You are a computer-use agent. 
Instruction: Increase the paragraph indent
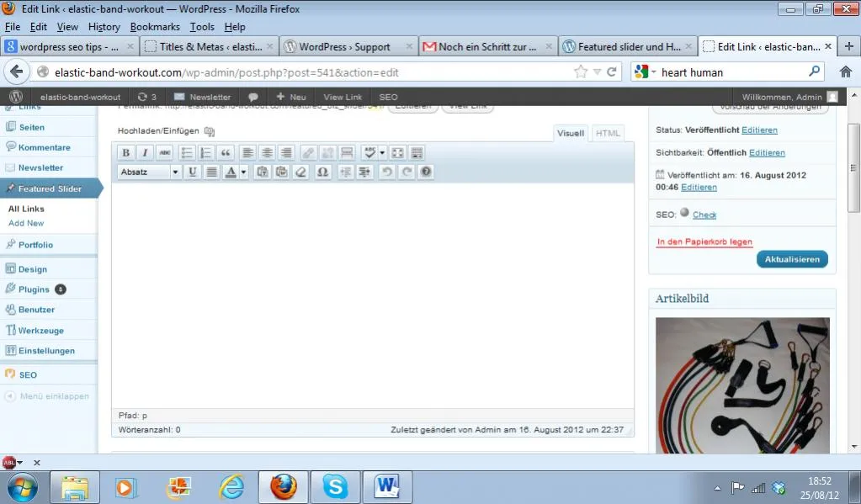364,172
